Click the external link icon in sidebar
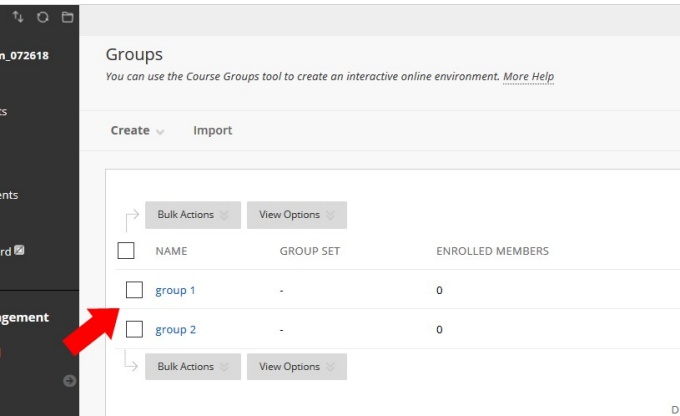Viewport: 680px width, 416px height. click(19, 251)
